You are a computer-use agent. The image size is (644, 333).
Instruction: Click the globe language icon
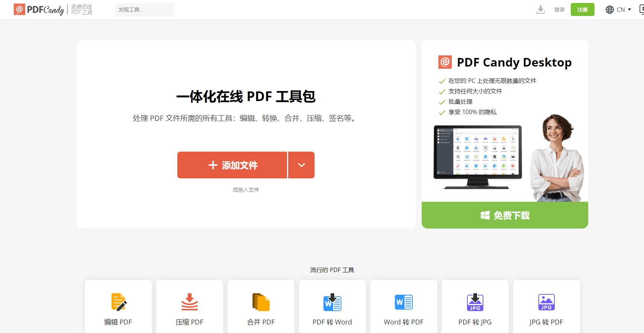[x=610, y=10]
